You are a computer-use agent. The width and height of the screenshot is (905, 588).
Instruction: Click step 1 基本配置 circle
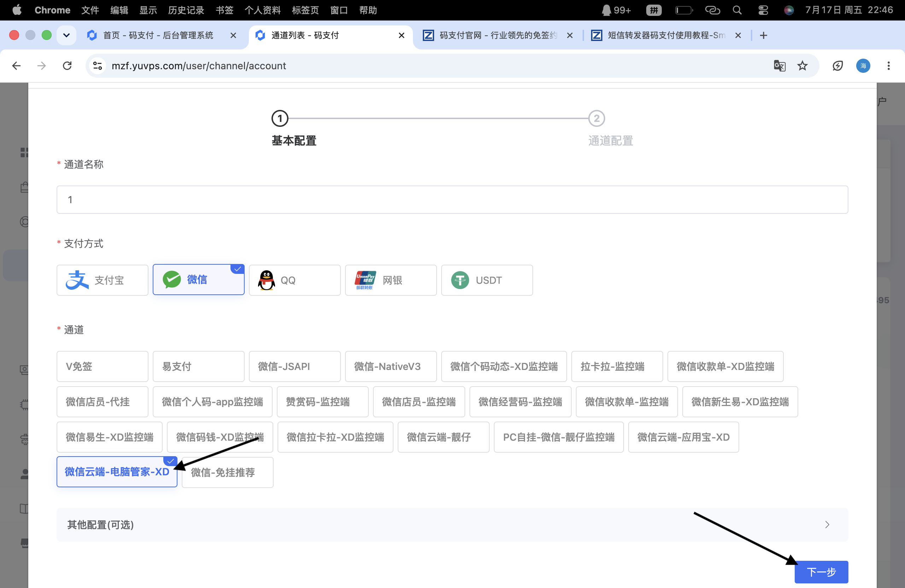pos(280,119)
